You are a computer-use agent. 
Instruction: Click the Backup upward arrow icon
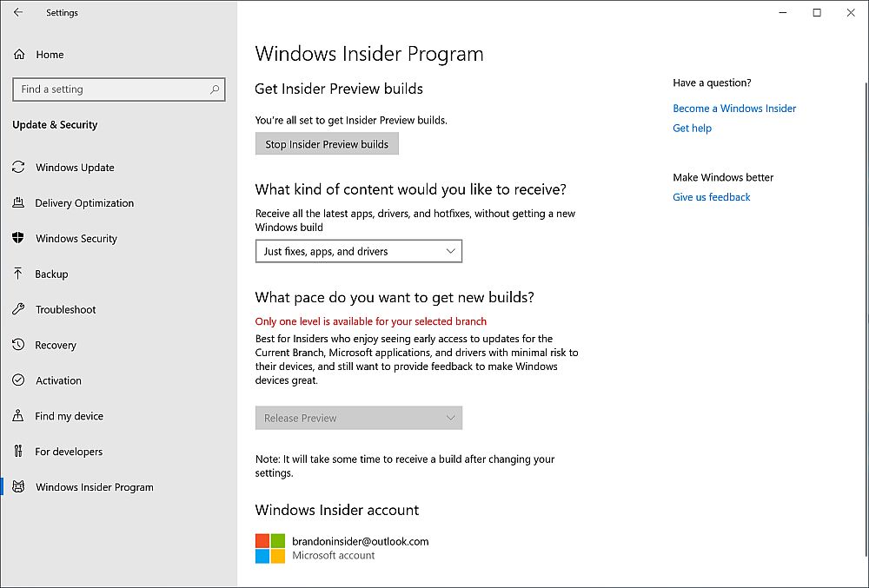coord(18,274)
